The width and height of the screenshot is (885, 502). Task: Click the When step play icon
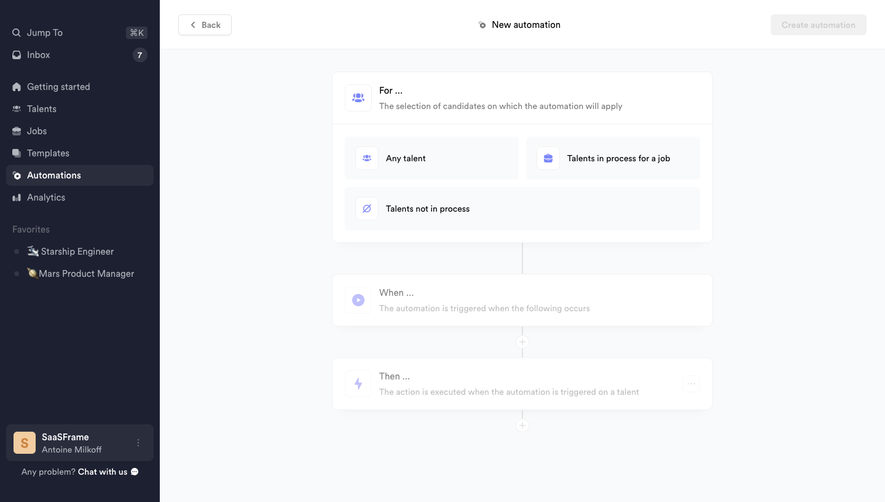click(x=358, y=300)
